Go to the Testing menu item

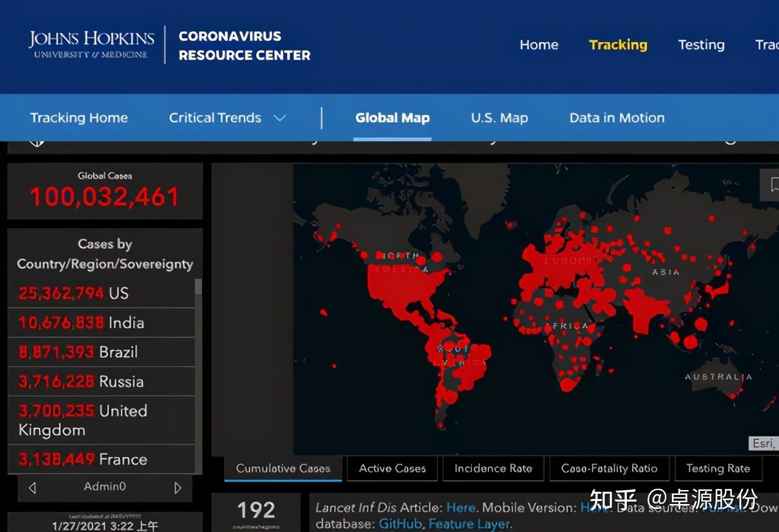pos(701,44)
